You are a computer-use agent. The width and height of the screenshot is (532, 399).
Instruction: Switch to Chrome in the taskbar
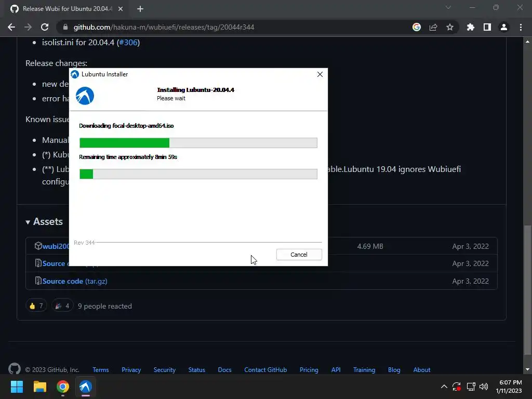coord(63,387)
